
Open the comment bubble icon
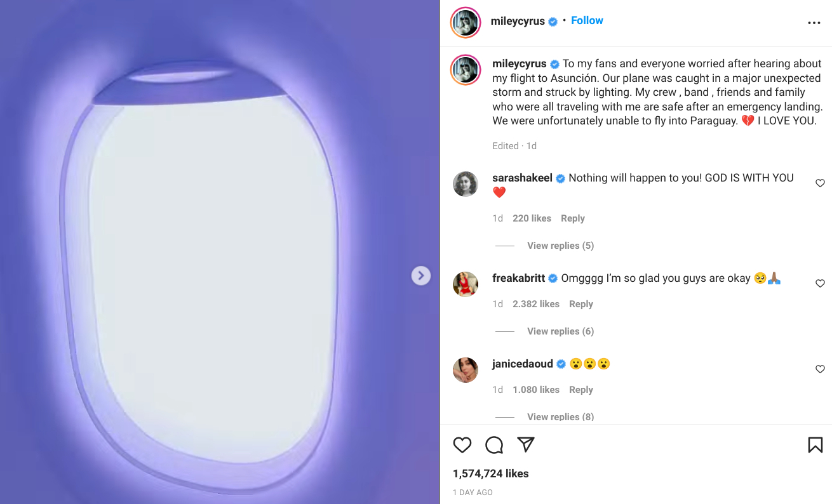coord(494,445)
